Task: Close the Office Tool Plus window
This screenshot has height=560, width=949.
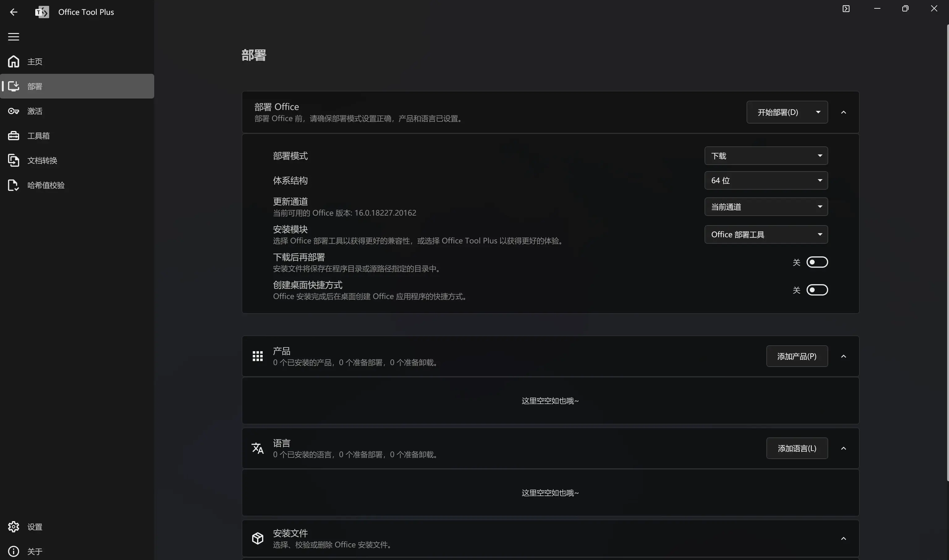Action: click(x=934, y=9)
